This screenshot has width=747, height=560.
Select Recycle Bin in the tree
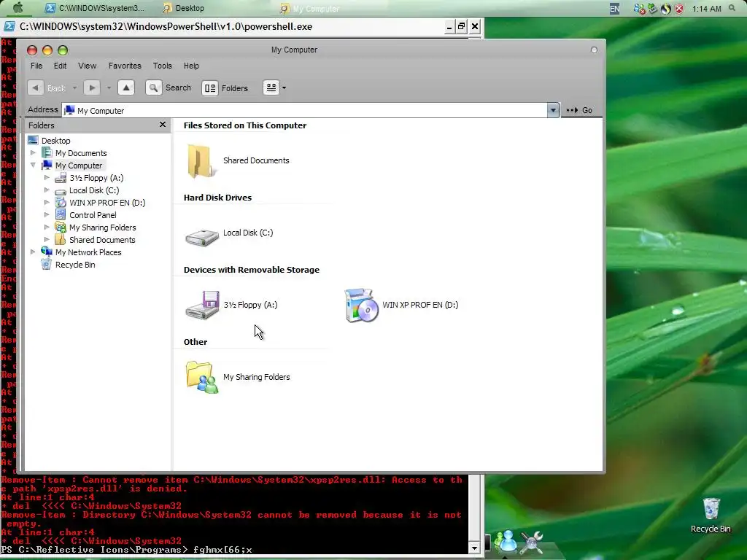(x=75, y=264)
